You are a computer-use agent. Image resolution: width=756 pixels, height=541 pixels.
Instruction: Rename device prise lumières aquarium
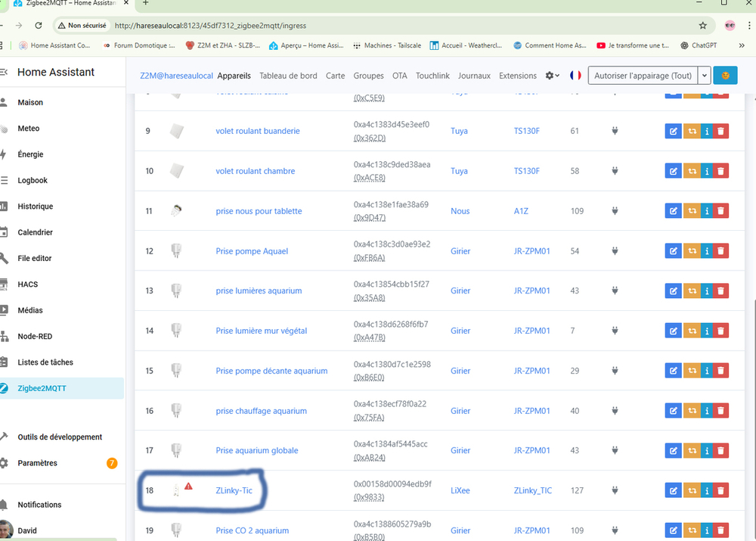coord(673,291)
